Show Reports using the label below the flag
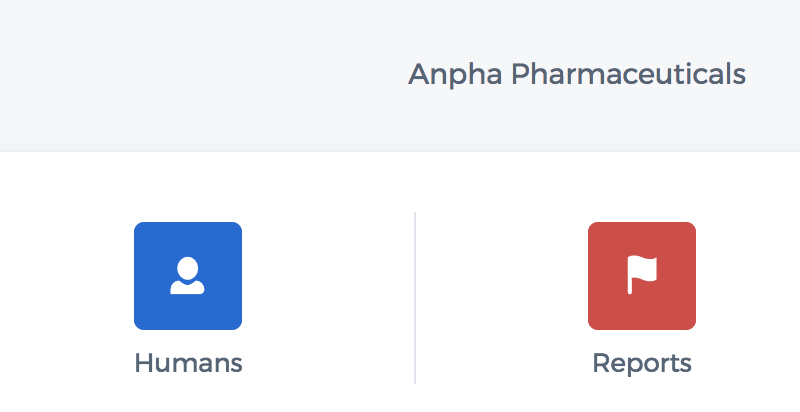The height and width of the screenshot is (412, 800). click(x=642, y=365)
